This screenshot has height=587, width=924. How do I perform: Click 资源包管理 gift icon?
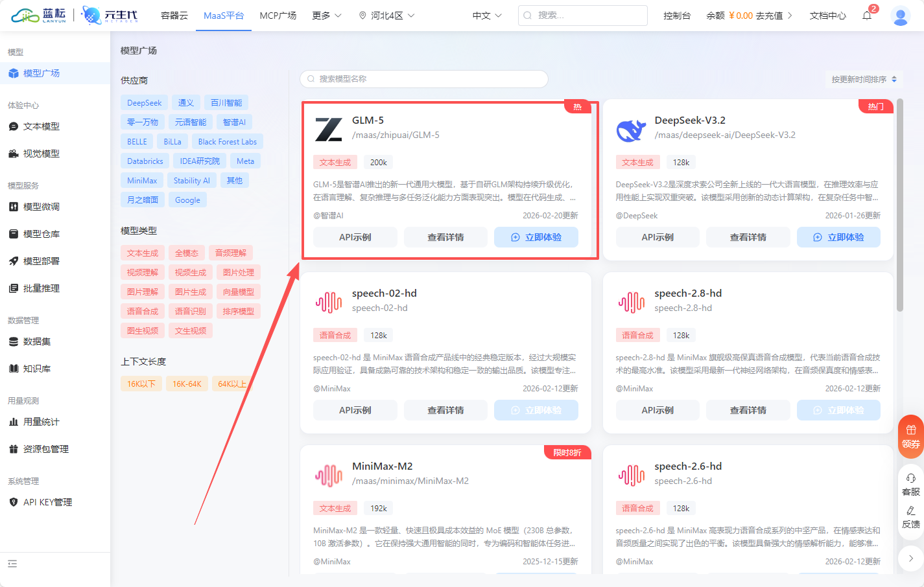(x=14, y=449)
